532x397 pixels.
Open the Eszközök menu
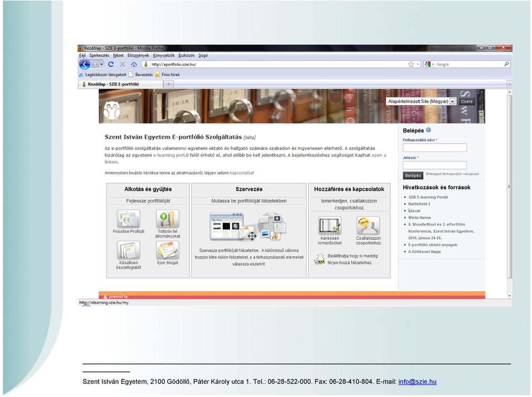(x=186, y=55)
